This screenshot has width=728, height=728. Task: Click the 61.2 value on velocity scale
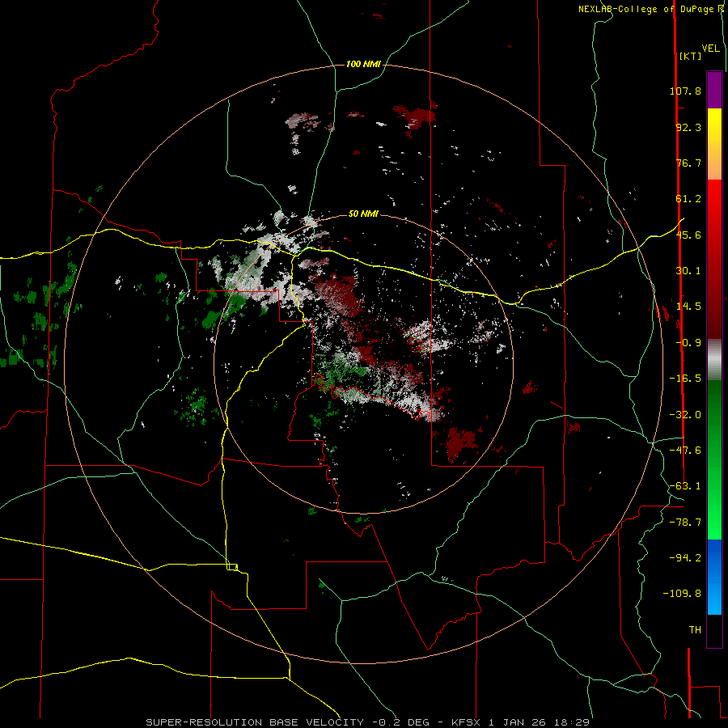[688, 199]
